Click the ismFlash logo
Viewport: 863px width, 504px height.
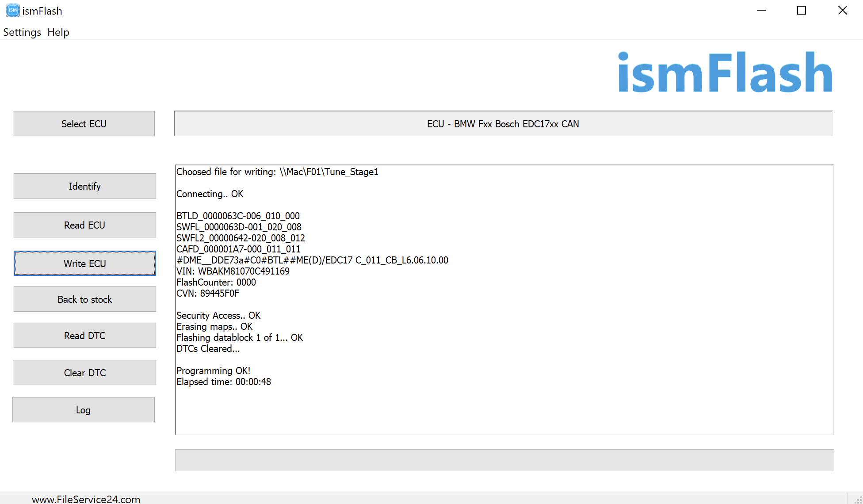coord(725,72)
